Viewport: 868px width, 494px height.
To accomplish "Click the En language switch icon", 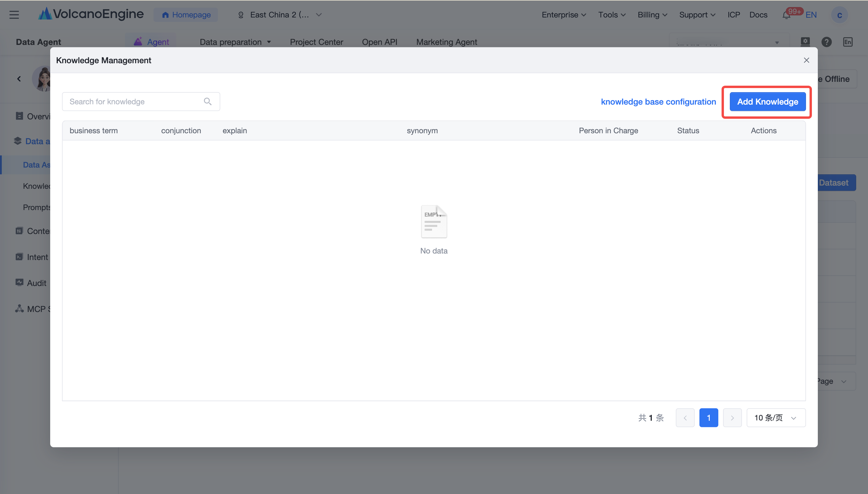I will [848, 42].
